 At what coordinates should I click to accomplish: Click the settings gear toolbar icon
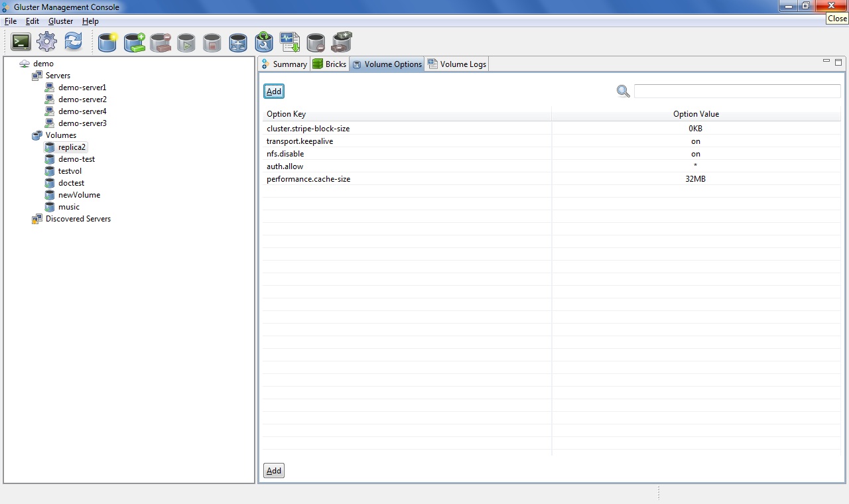(46, 42)
